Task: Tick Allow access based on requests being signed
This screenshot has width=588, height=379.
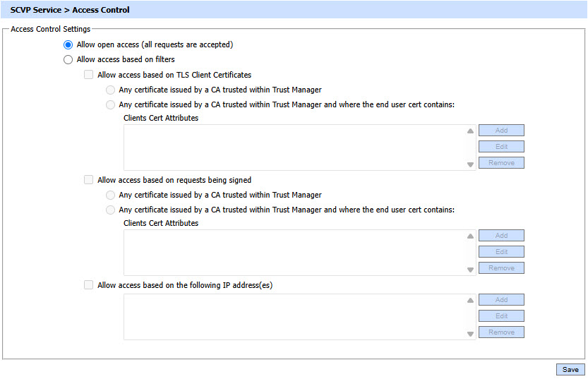Action: 89,180
